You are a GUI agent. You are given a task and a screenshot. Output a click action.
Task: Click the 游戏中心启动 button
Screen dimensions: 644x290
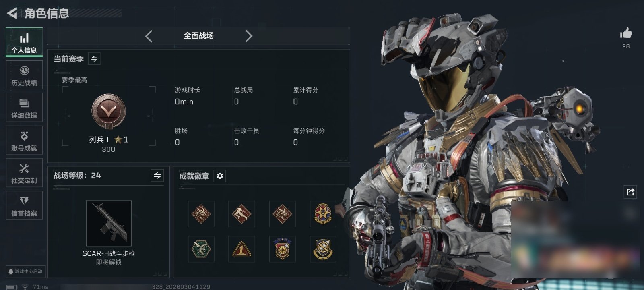pyautogui.click(x=25, y=271)
